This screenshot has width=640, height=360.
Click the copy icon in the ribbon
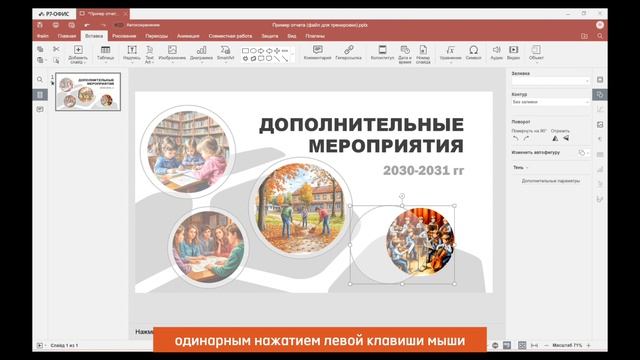coord(40,49)
